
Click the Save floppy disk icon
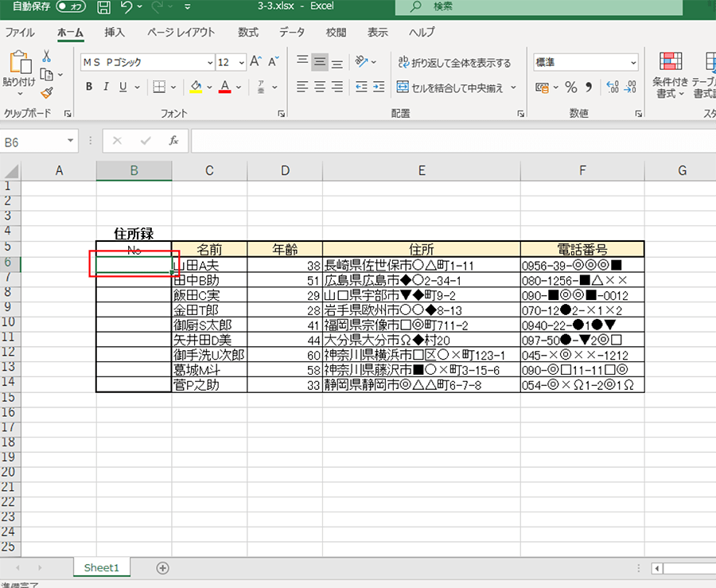tap(104, 7)
